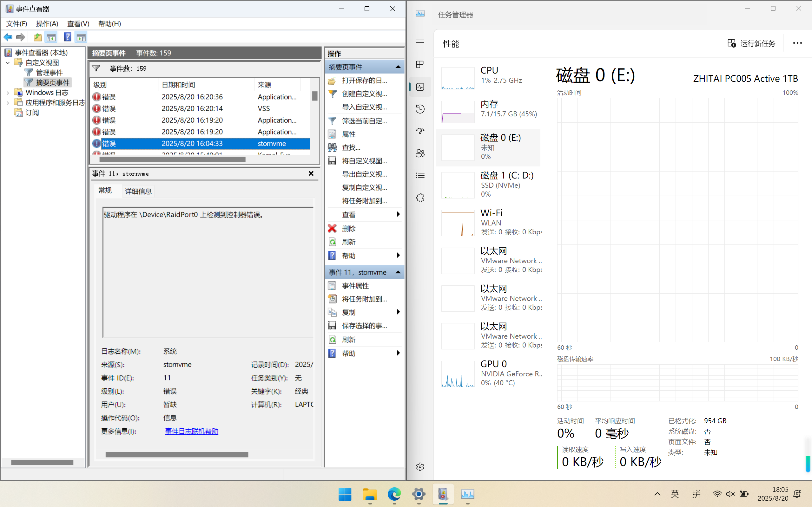Screen dimensions: 812x507
Task: Expand the 复制 submenu arrow
Action: point(398,312)
